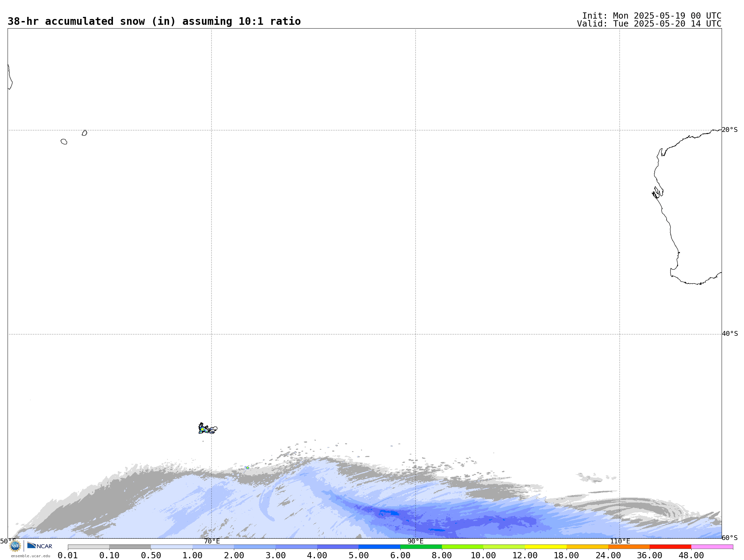Select the 48.00 pink color swatch
Screen dimensions: 744x560
(712, 547)
